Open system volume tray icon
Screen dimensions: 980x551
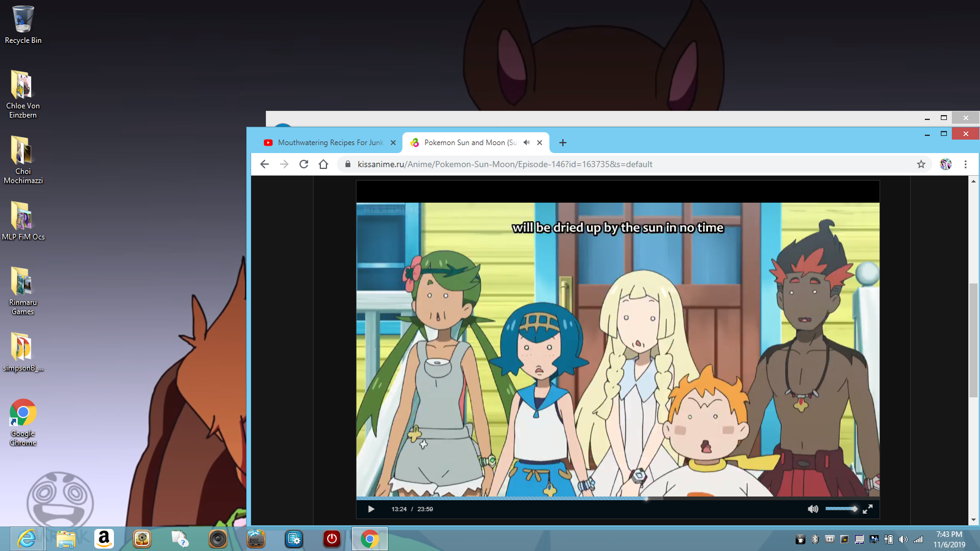903,539
